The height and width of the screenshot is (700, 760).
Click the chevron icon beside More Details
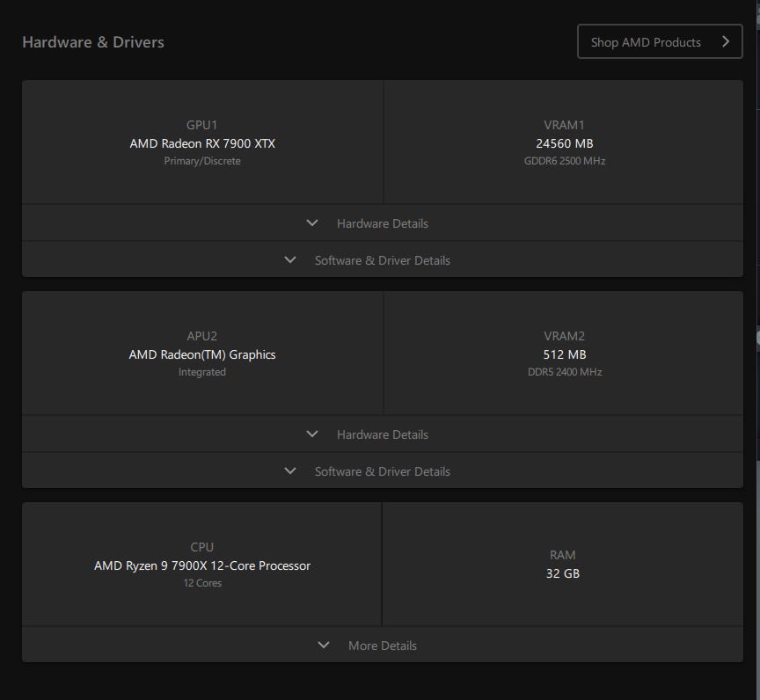click(x=324, y=645)
